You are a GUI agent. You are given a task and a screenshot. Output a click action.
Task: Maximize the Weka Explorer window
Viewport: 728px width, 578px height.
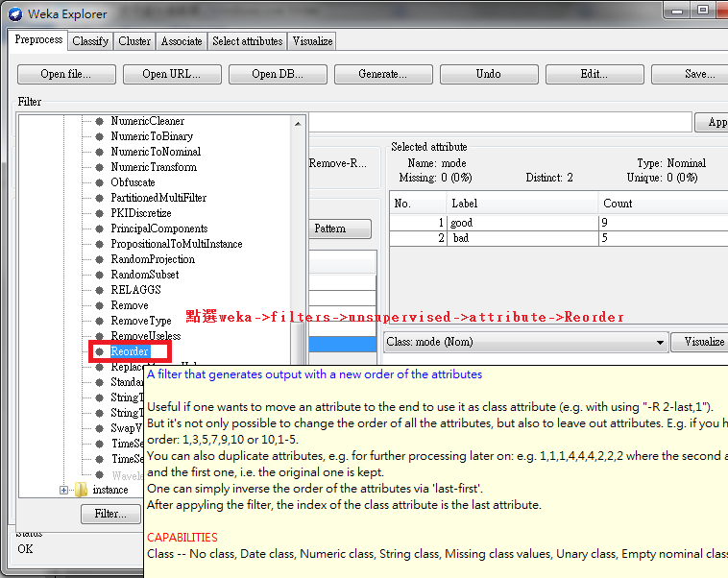tap(703, 10)
